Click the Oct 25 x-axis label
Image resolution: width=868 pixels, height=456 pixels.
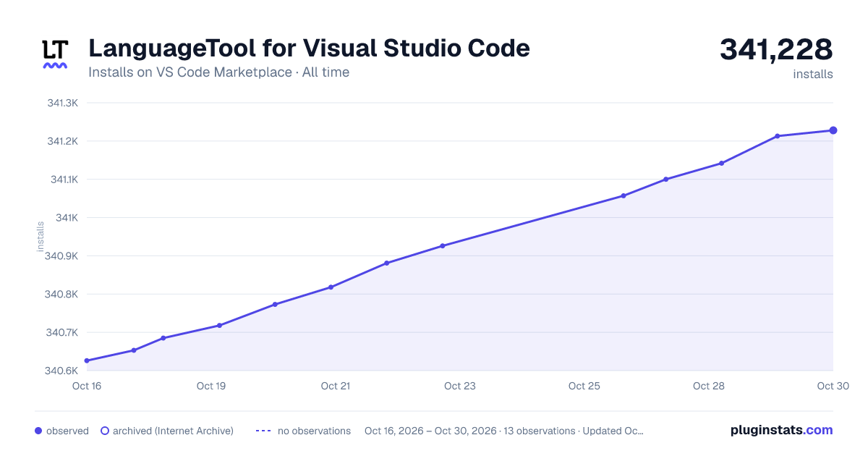tap(584, 386)
